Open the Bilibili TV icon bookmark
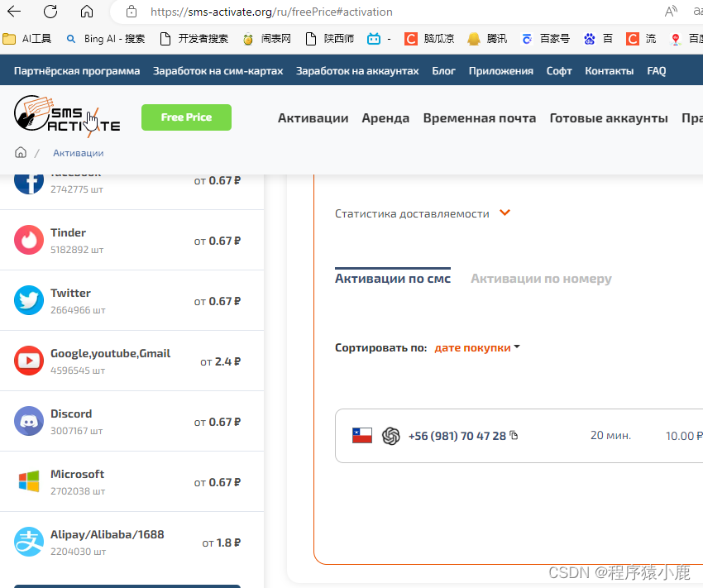The width and height of the screenshot is (703, 588). click(x=374, y=39)
